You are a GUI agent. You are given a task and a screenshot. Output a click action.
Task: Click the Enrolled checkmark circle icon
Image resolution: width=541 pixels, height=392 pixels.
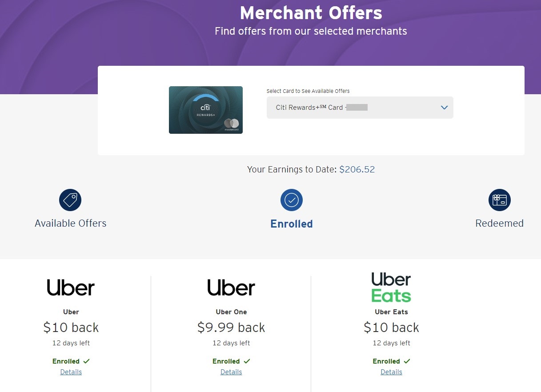pos(291,200)
